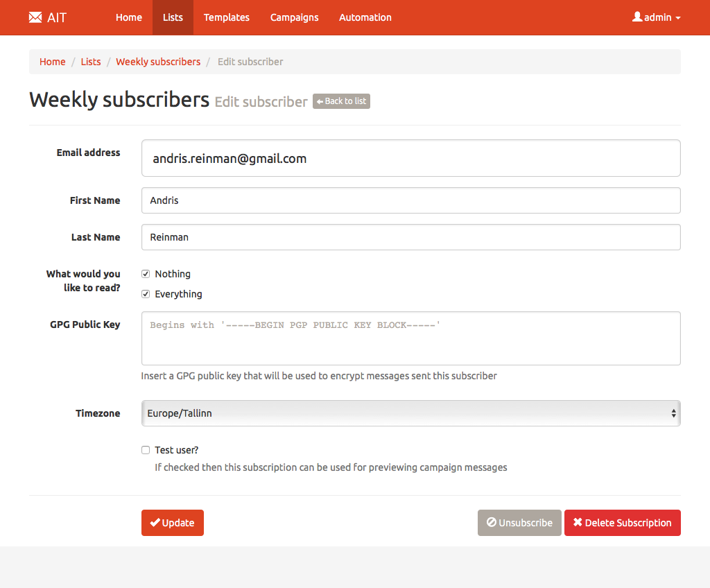This screenshot has height=588, width=710.
Task: Expand the admin account menu caret
Action: pos(678,18)
